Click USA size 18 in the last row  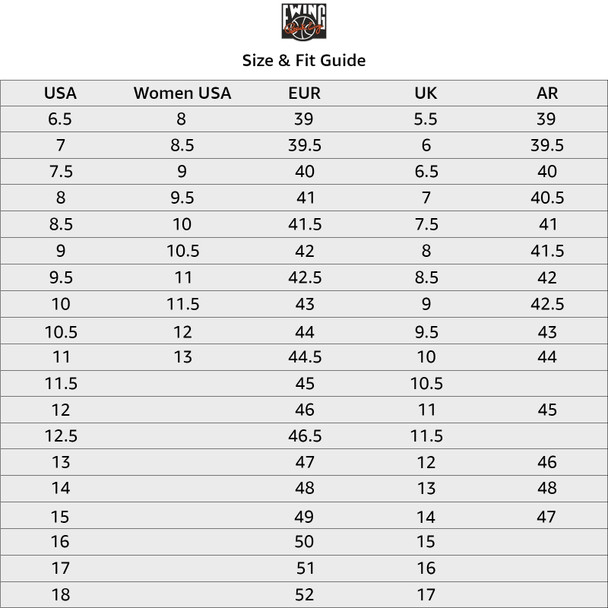point(60,594)
